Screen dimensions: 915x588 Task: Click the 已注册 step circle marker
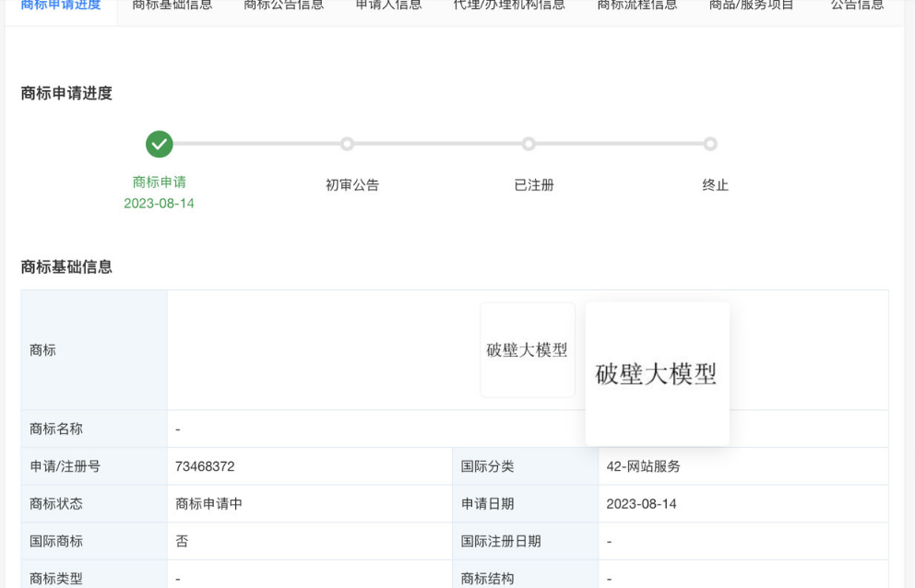(x=529, y=144)
